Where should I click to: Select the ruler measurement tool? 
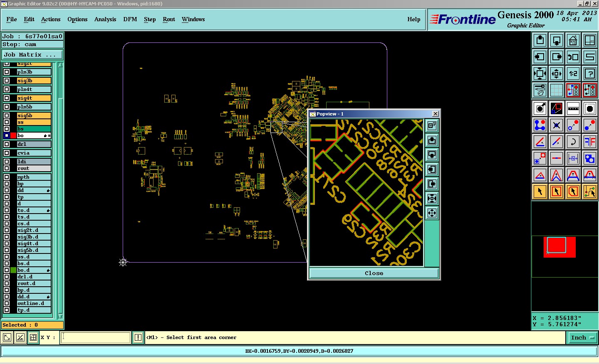coord(573,108)
